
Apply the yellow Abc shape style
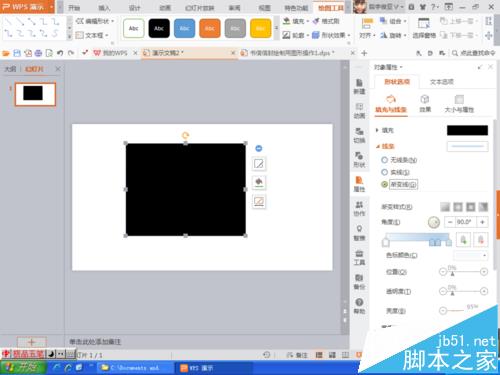coord(260,28)
